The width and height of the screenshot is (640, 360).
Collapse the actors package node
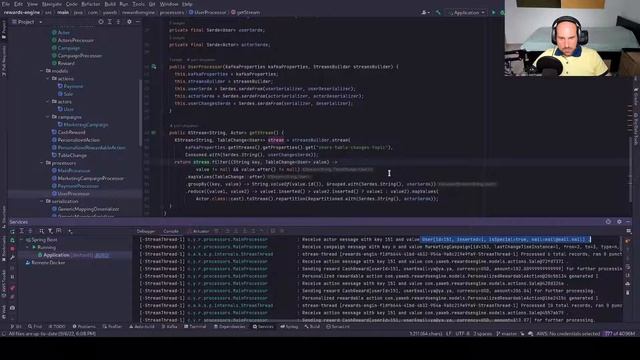pyautogui.click(x=48, y=102)
